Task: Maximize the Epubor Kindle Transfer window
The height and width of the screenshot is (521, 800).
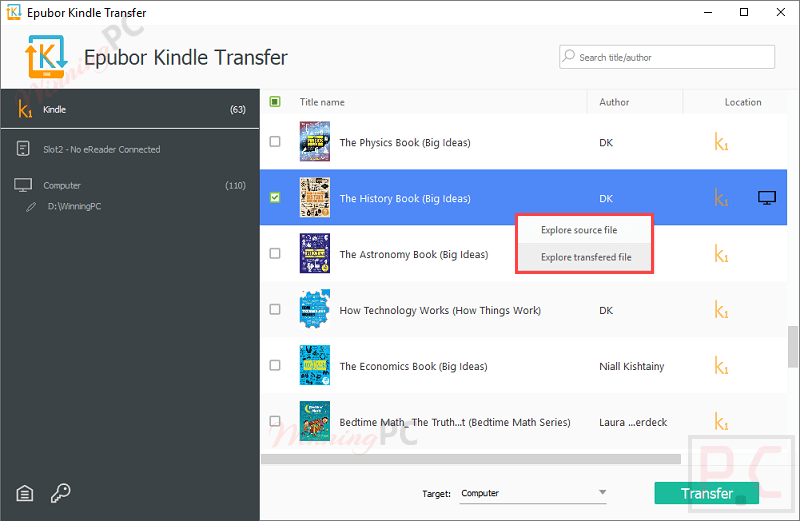Action: pos(744,12)
